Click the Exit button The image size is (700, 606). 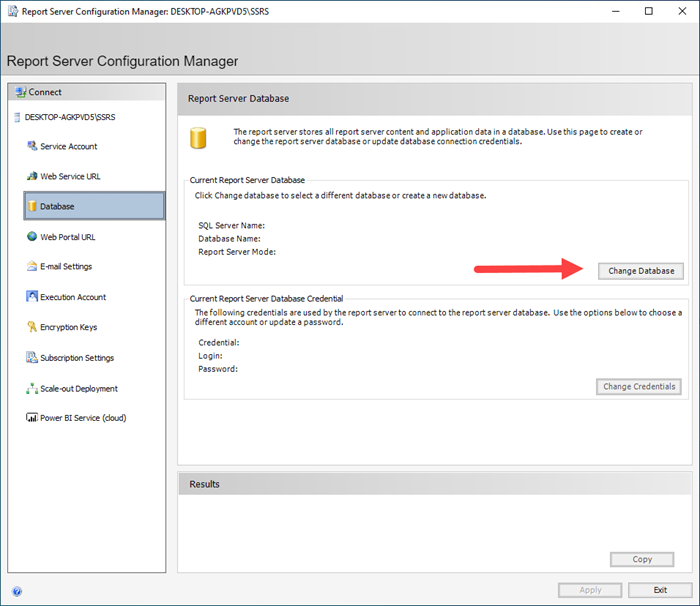coord(660,590)
